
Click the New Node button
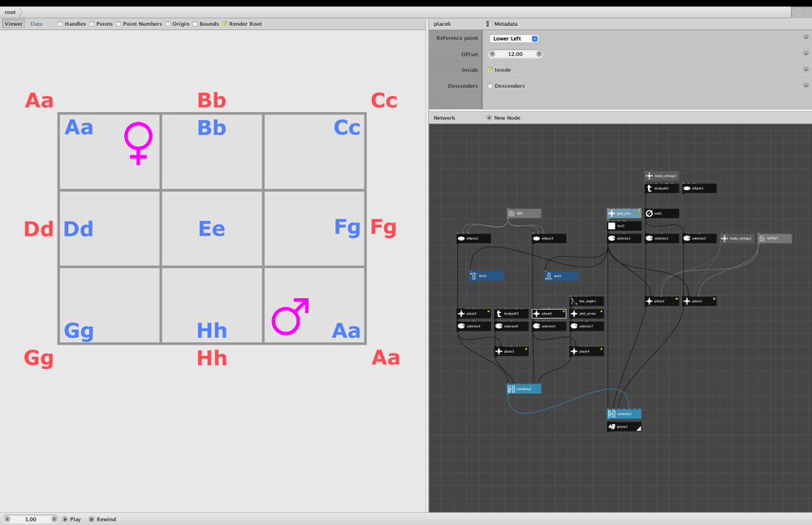point(503,118)
